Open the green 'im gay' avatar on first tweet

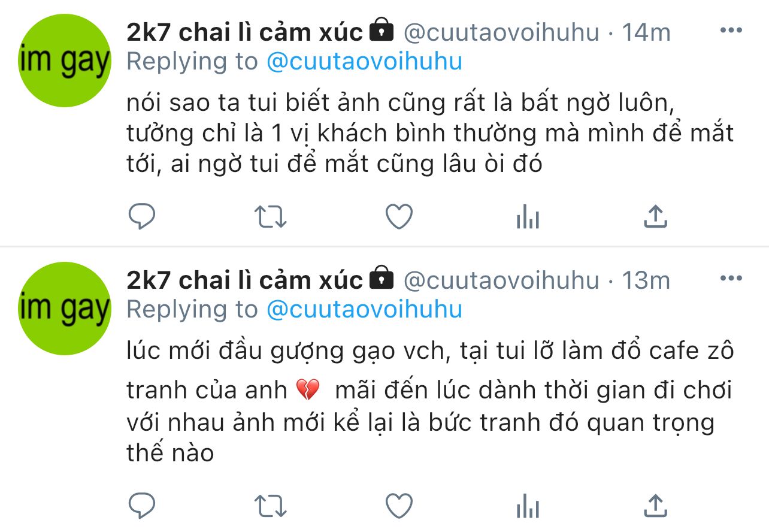65,61
